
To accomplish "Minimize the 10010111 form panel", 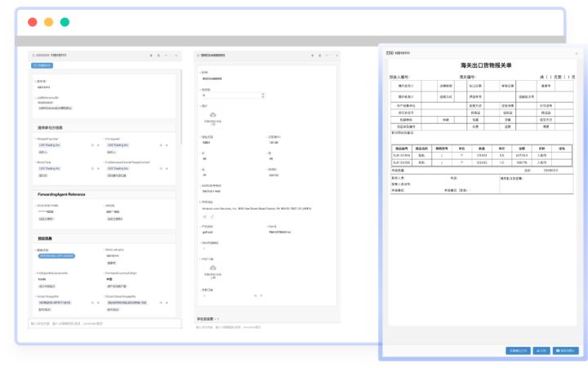I will [x=166, y=55].
